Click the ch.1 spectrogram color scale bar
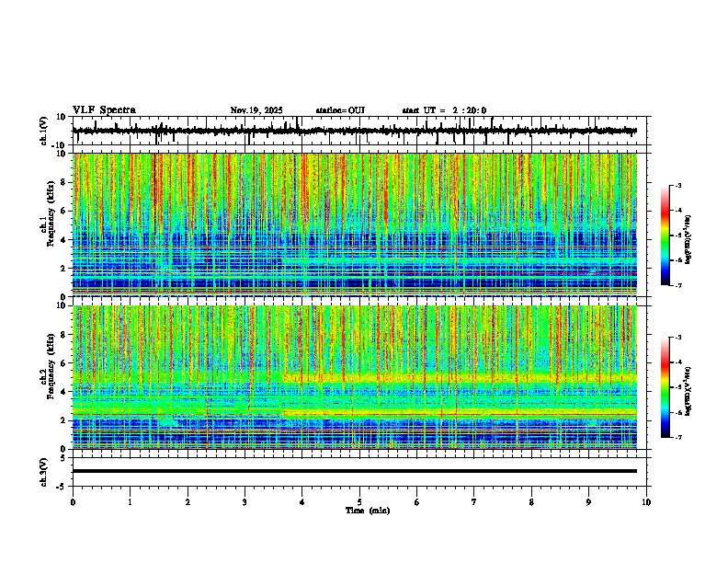728x563 pixels. click(x=665, y=236)
